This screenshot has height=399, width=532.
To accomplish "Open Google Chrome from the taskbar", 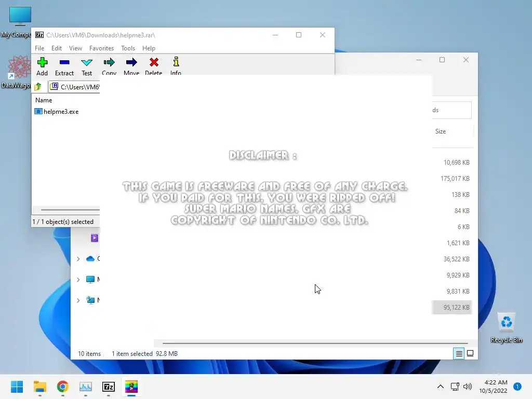I will 63,387.
